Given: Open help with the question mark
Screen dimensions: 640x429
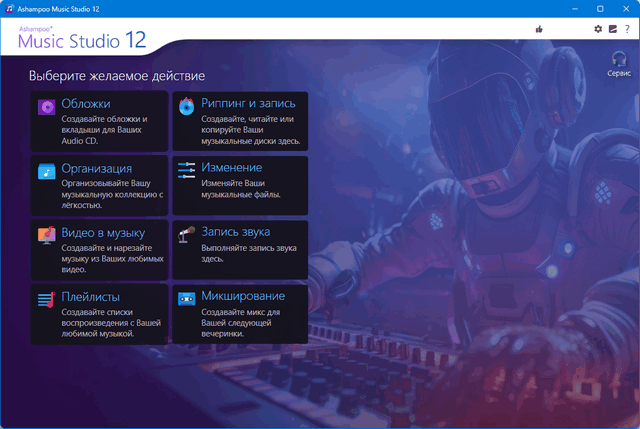Looking at the screenshot, I should (x=626, y=29).
